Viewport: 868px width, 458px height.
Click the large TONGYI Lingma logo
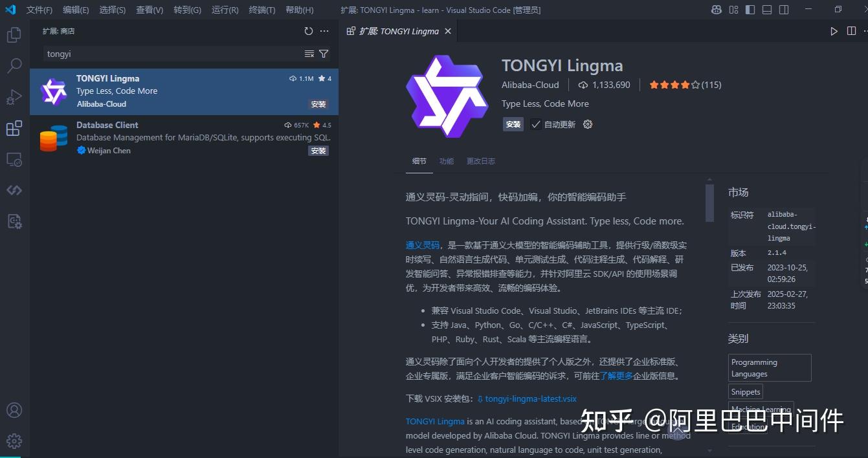[x=447, y=96]
